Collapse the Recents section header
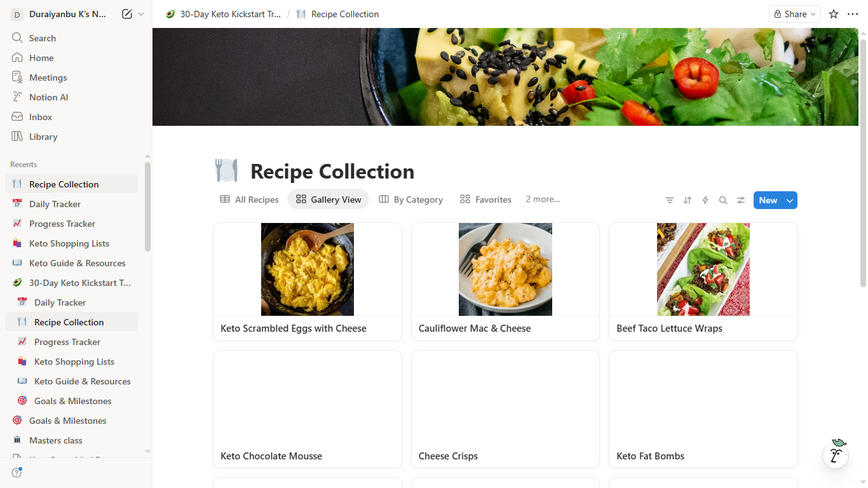868x488 pixels. [24, 165]
